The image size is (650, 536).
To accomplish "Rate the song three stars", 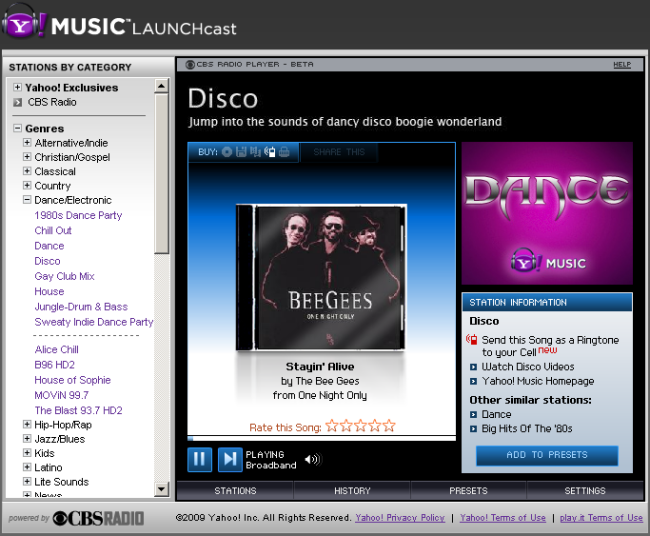I will (x=360, y=426).
